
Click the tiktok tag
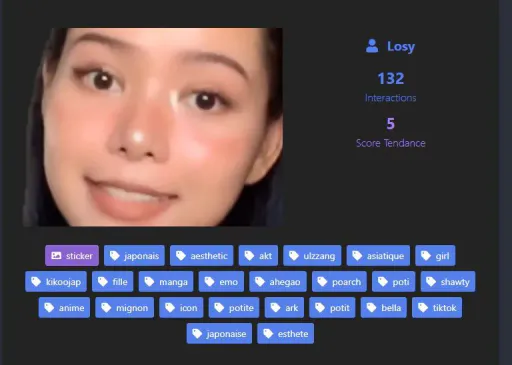(437, 308)
